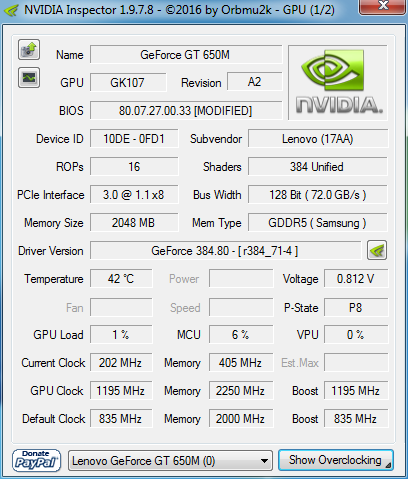Click the NVIDIA logo image
408x479 pixels.
(338, 83)
